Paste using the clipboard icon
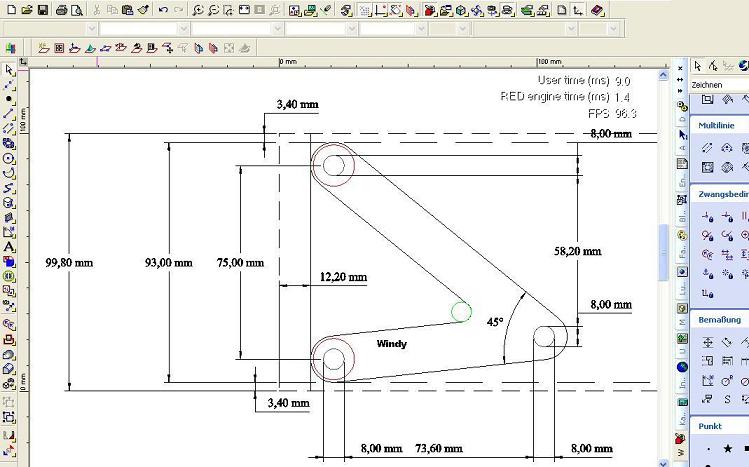The height and width of the screenshot is (467, 749). pyautogui.click(x=128, y=9)
